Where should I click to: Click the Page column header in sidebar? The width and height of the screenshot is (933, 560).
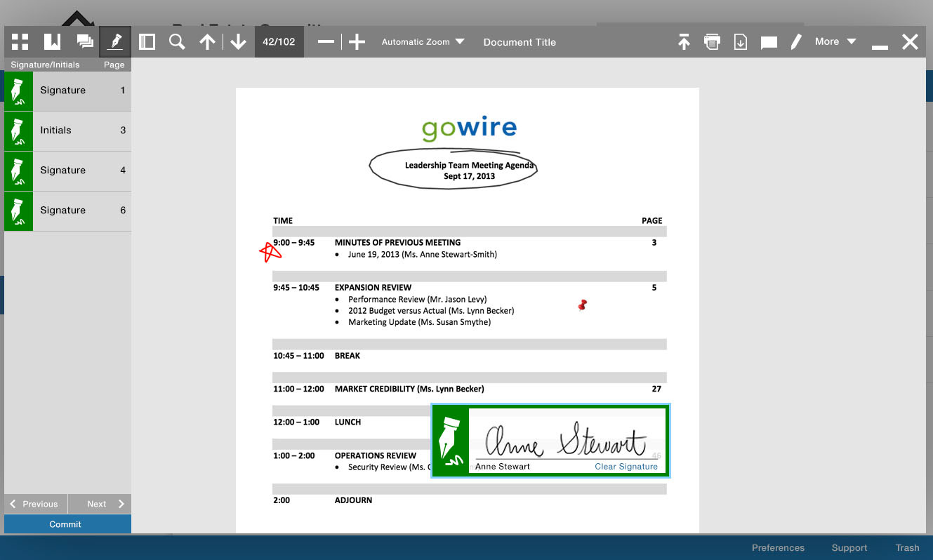tap(114, 65)
